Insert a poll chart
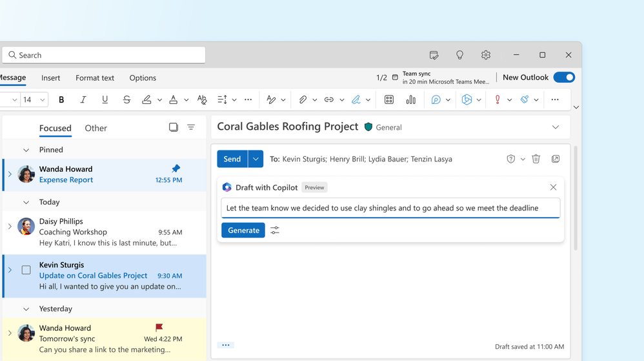 click(x=410, y=99)
